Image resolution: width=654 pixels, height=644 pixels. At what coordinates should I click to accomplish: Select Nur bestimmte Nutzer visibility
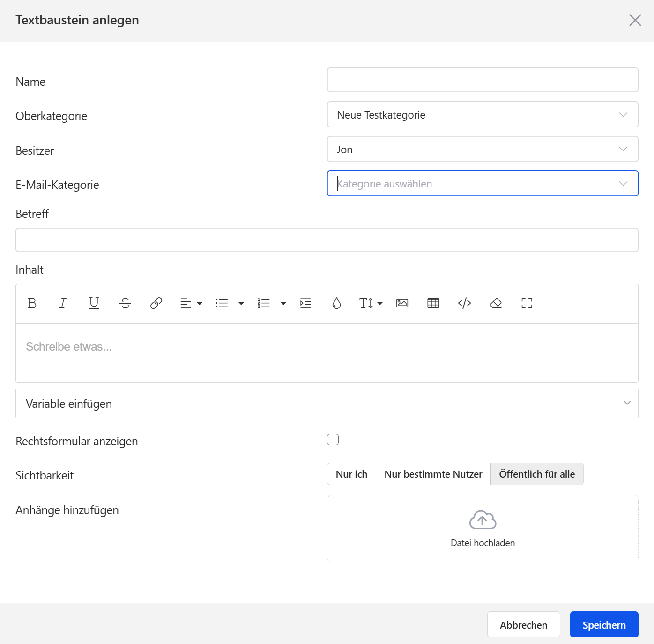point(433,474)
